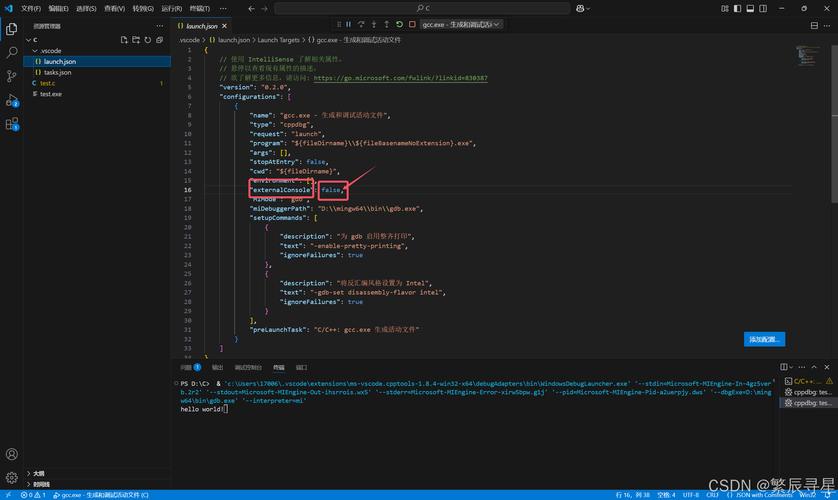Click the debug Step Into button
The height and width of the screenshot is (500, 838).
click(x=374, y=25)
